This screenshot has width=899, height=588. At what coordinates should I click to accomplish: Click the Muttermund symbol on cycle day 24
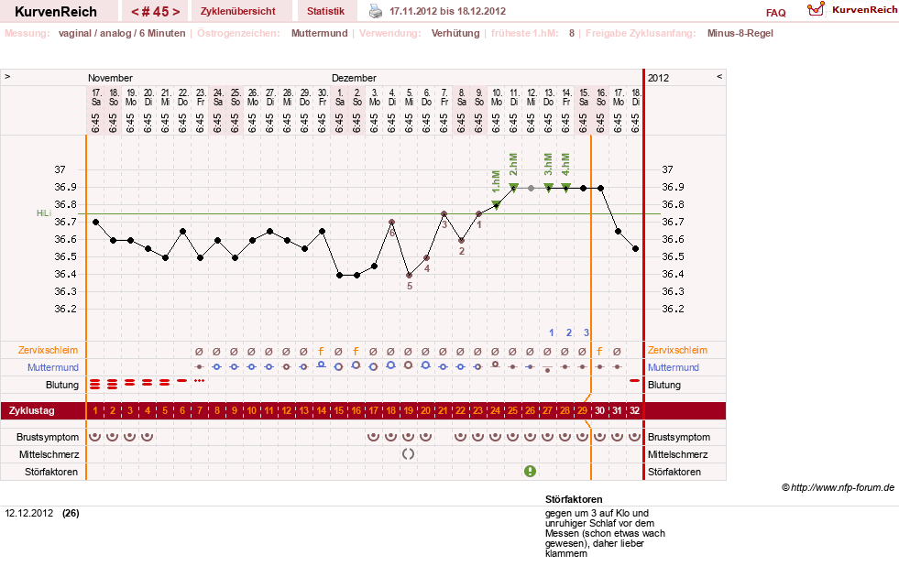click(x=496, y=365)
